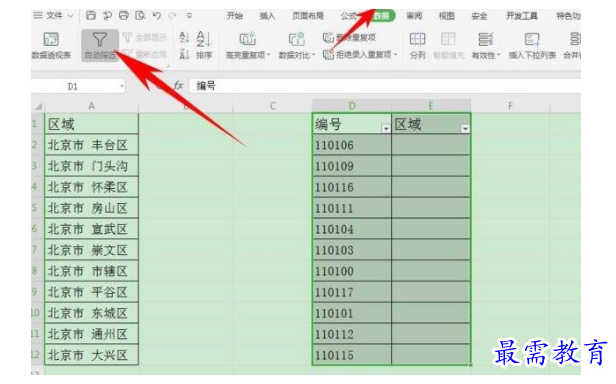Viewport: 616px width, 384px height.
Task: Click the fx insert function icon
Action: tap(178, 85)
